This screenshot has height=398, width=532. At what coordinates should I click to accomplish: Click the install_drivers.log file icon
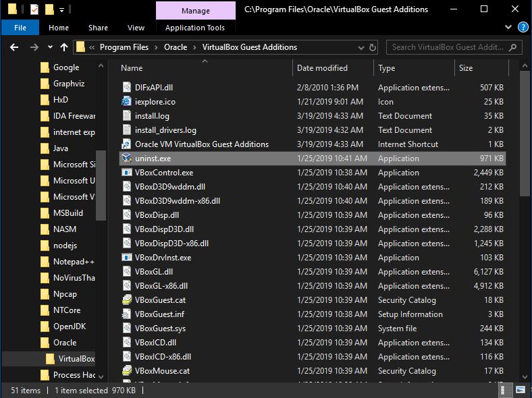[126, 130]
